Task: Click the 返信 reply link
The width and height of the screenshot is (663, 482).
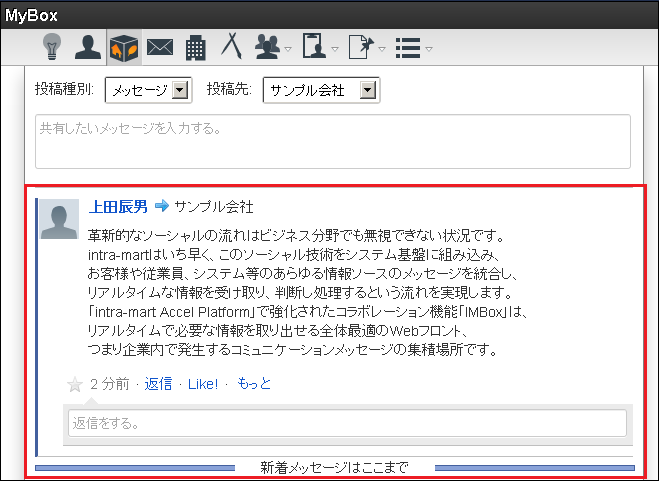Action: 158,383
